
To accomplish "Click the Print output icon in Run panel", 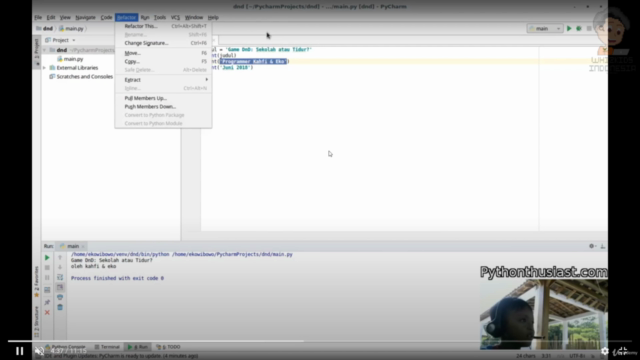I will point(60,297).
